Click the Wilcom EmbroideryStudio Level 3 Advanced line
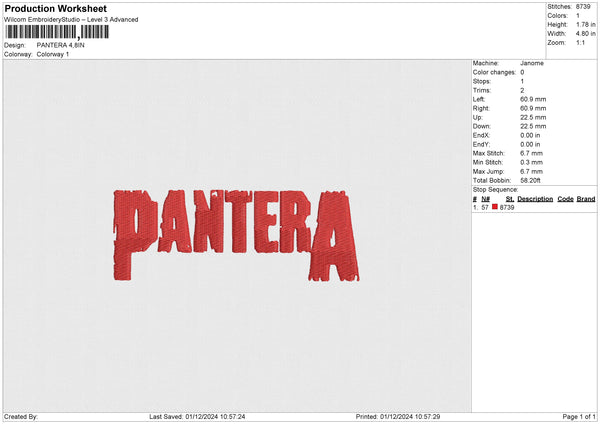Viewport: 600px width, 424px height. tap(71, 20)
